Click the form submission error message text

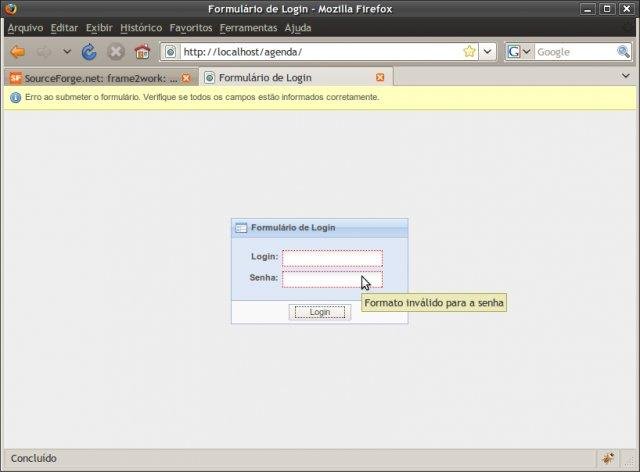pos(202,97)
